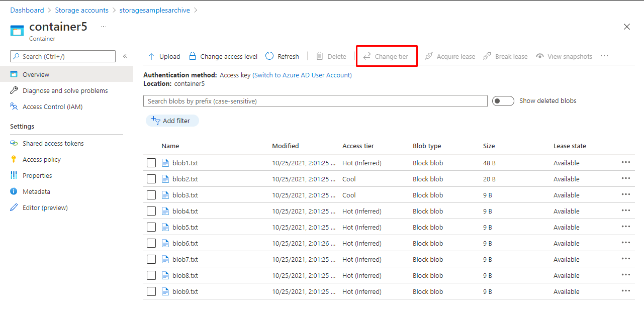Click the Upload arrow icon
Screen dimensions: 644x316
coord(151,56)
